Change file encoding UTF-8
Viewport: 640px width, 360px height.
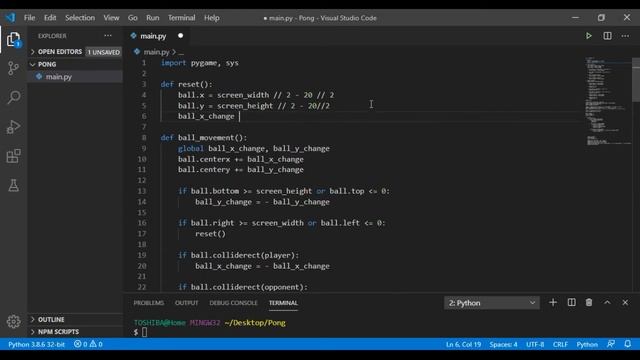(x=535, y=344)
